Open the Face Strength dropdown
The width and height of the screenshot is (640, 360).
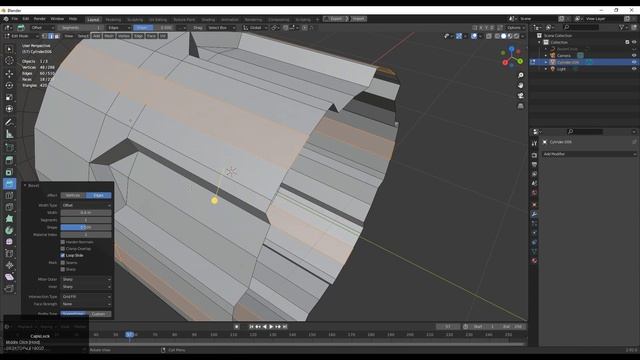(x=86, y=304)
